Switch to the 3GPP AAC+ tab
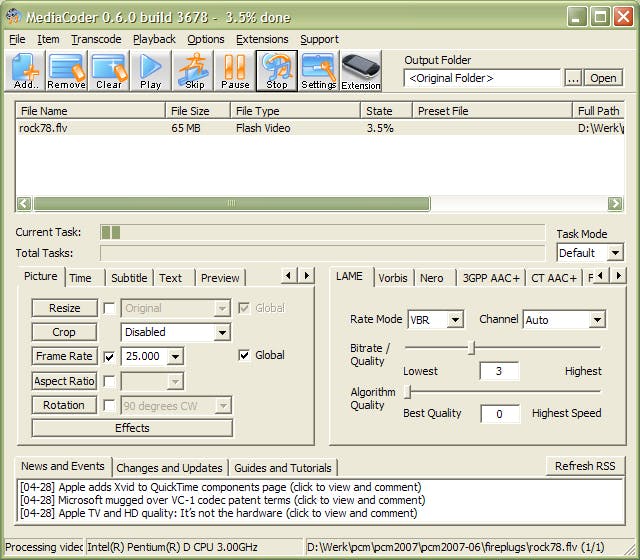 point(491,278)
